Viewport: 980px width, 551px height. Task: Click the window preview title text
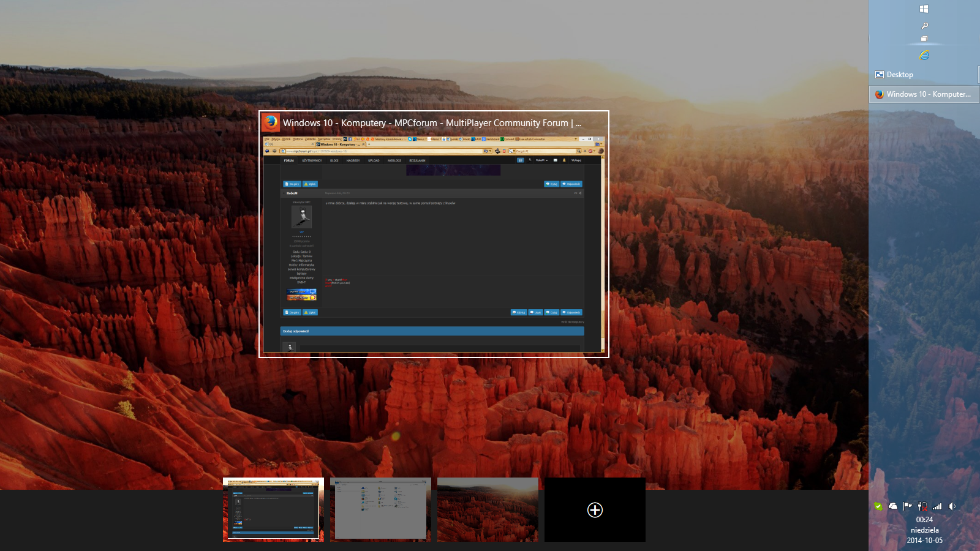pos(432,123)
